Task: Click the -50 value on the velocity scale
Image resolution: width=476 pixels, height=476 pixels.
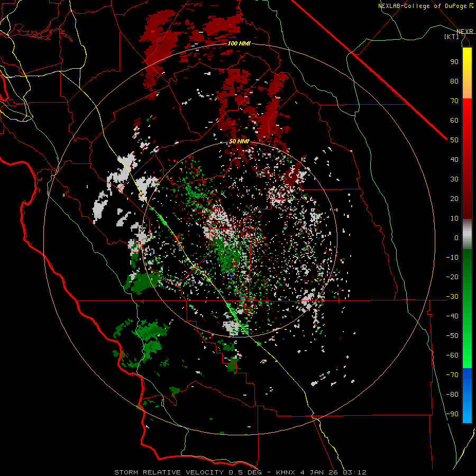Action: coord(452,336)
